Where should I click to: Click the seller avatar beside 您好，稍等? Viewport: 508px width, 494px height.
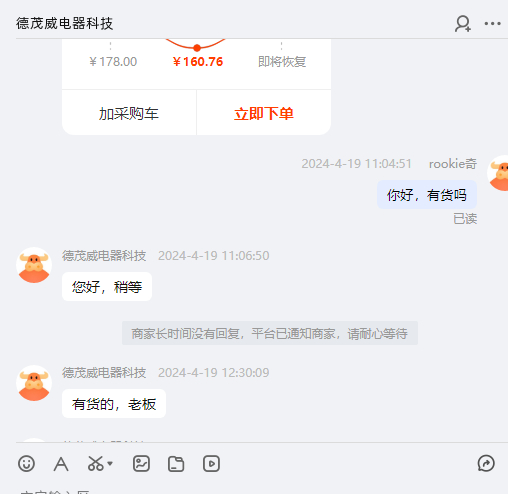34,265
